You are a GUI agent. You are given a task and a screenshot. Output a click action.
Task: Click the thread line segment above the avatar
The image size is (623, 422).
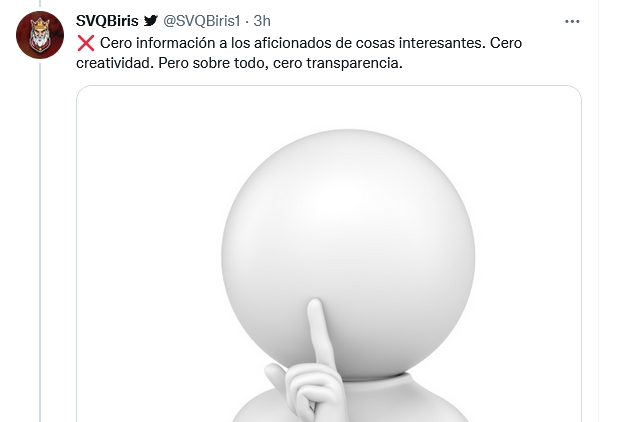[40, 4]
